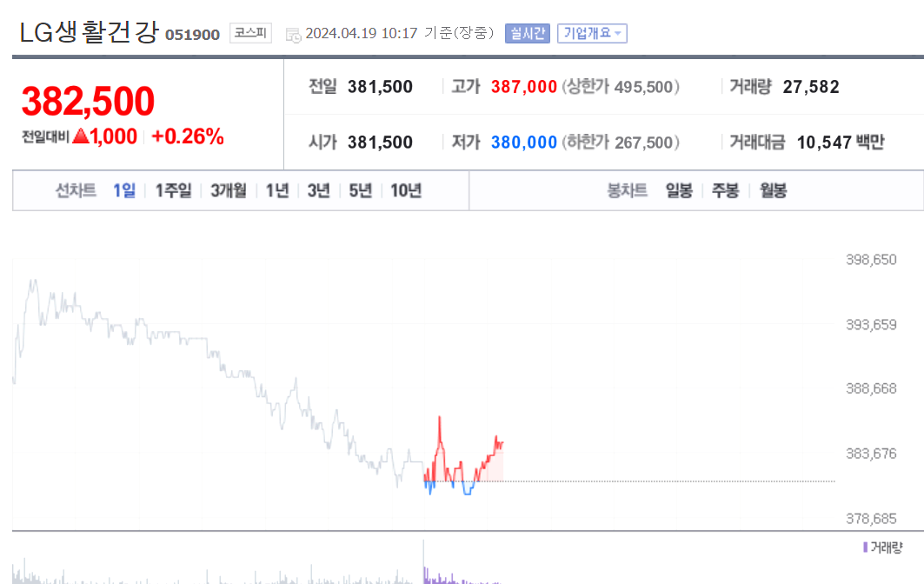
Task: Switch to the 1주일 line chart
Action: pos(173,190)
